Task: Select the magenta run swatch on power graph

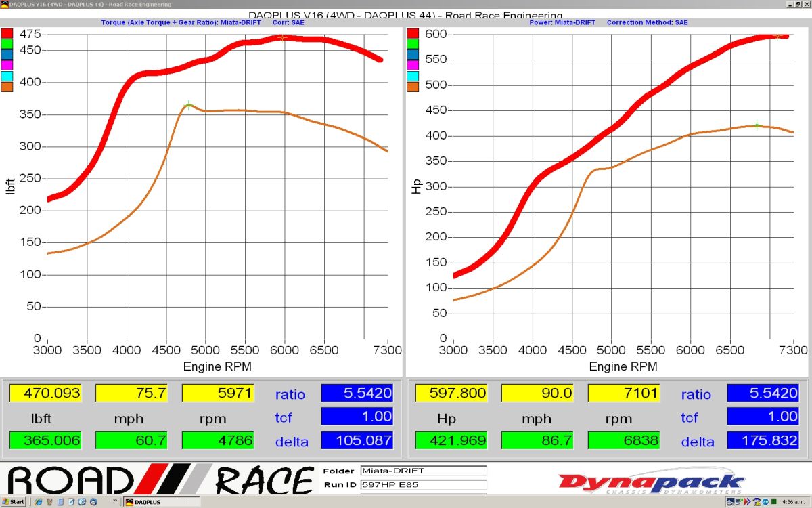Action: pos(413,65)
